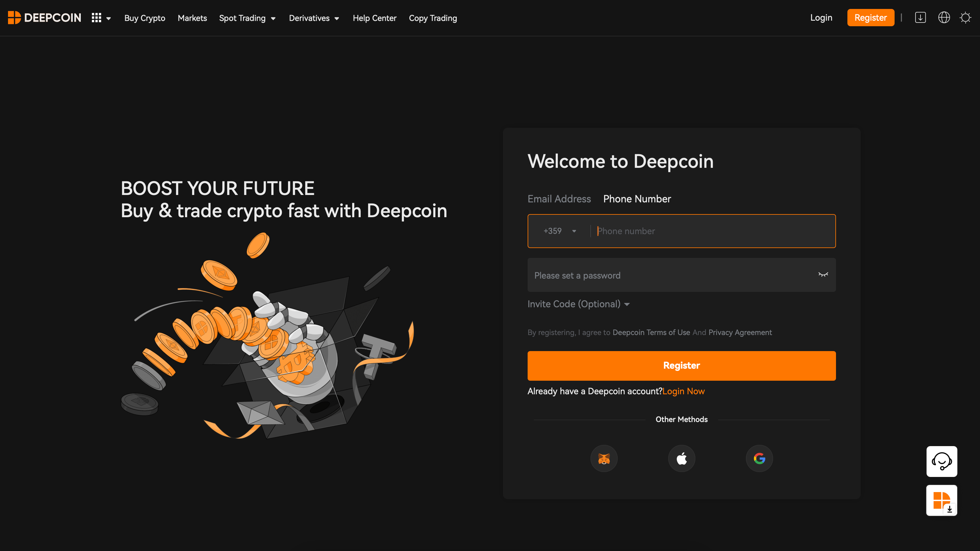Open Deepcoin Terms of Use
Viewport: 980px width, 551px height.
(x=651, y=332)
